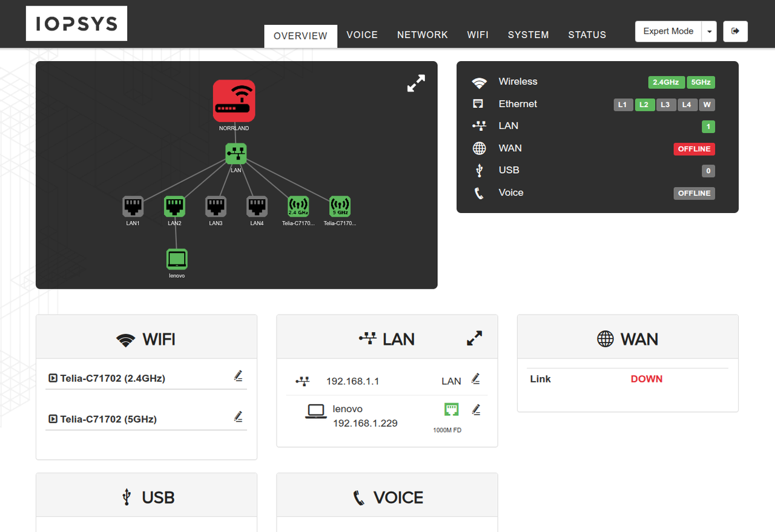The width and height of the screenshot is (775, 532).
Task: Click the grey Voice OFFLINE badge
Action: (694, 193)
